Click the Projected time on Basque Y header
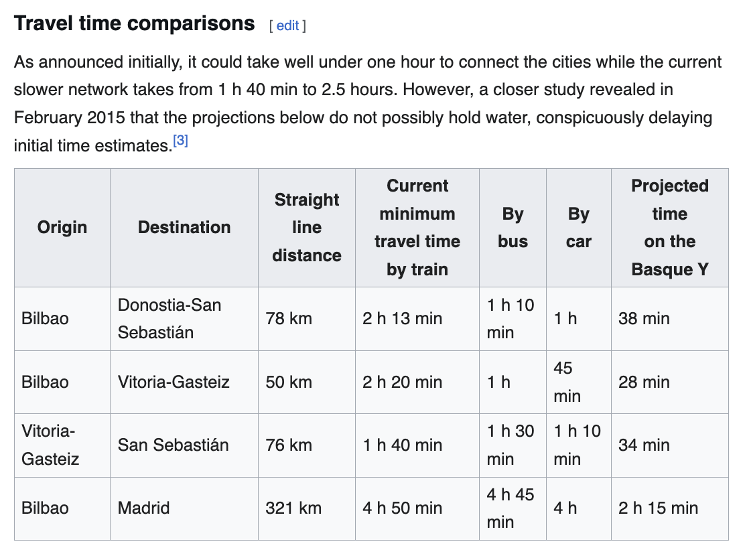This screenshot has height=560, width=745. 669,228
